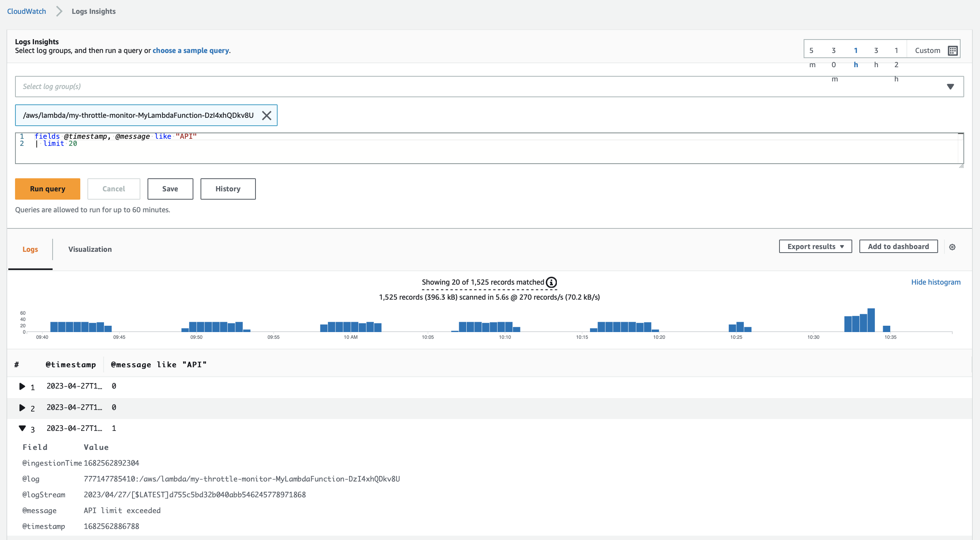
Task: Select the 3h time range option
Action: click(876, 57)
